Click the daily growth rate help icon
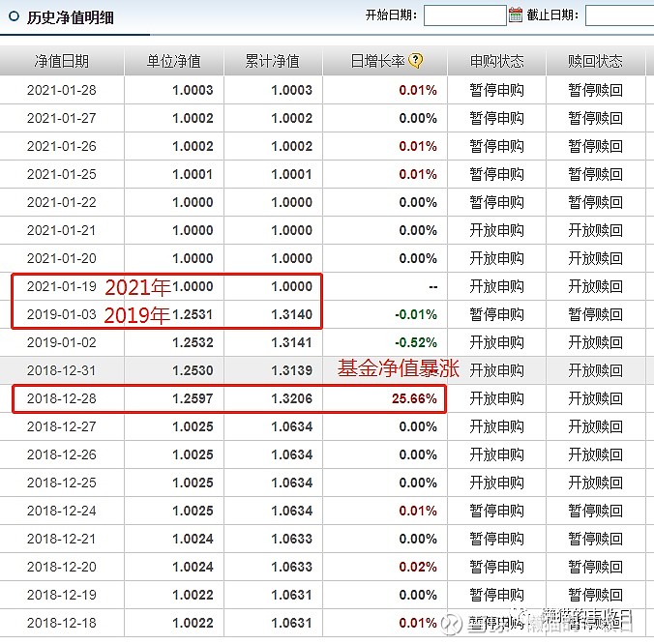The image size is (654, 644). (x=415, y=61)
